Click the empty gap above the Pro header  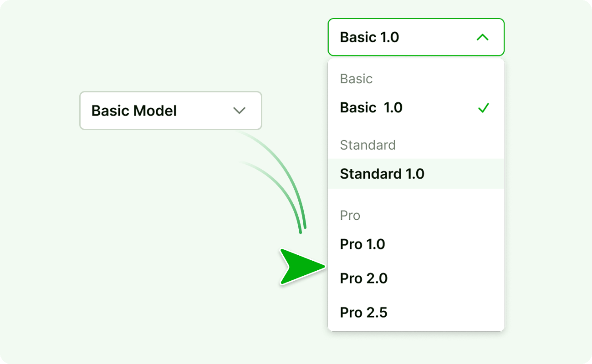tap(416, 198)
